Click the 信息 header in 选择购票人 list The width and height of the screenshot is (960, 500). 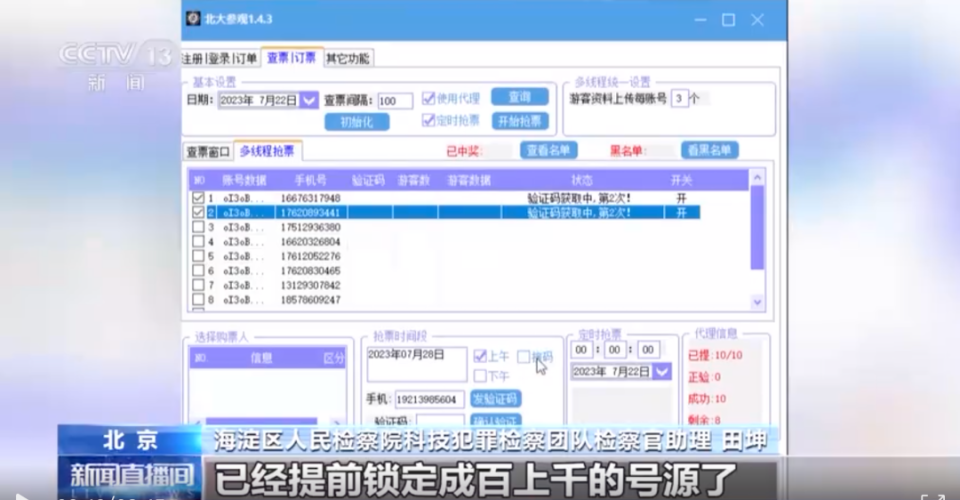click(261, 358)
